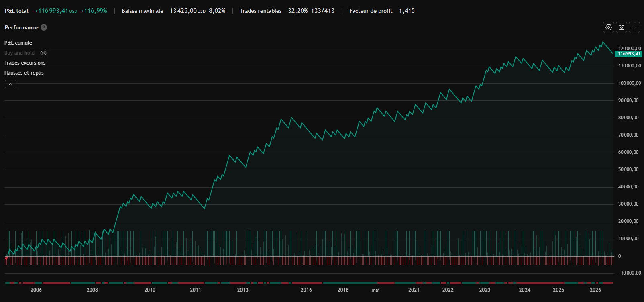This screenshot has height=302, width=644.
Task: Toggle the Buy and hold series label
Action: pos(19,53)
